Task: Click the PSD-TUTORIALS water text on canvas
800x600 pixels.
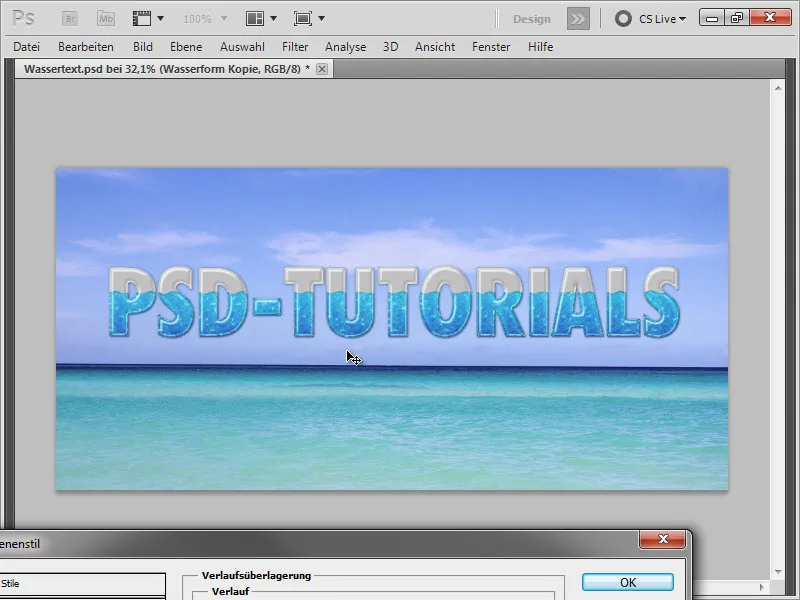Action: pyautogui.click(x=394, y=302)
